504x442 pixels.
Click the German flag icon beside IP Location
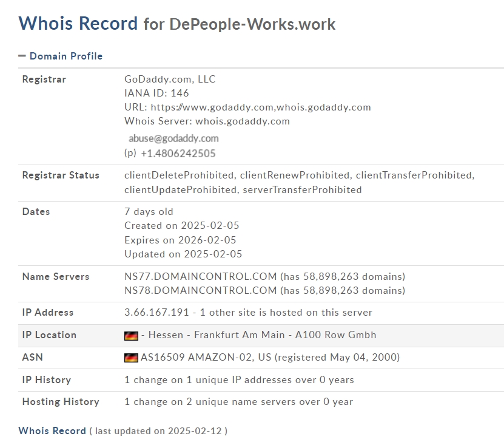[x=131, y=336]
